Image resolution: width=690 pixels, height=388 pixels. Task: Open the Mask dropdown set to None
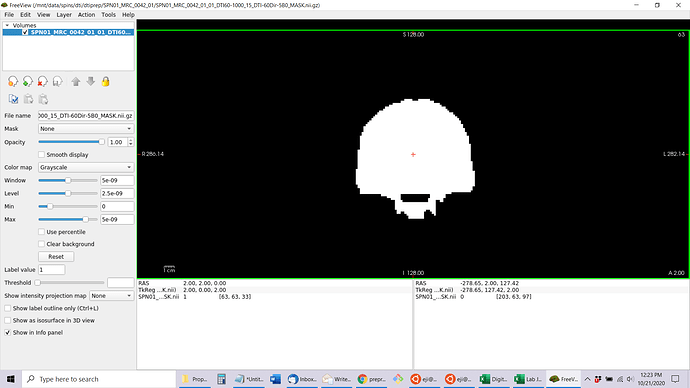pos(86,129)
